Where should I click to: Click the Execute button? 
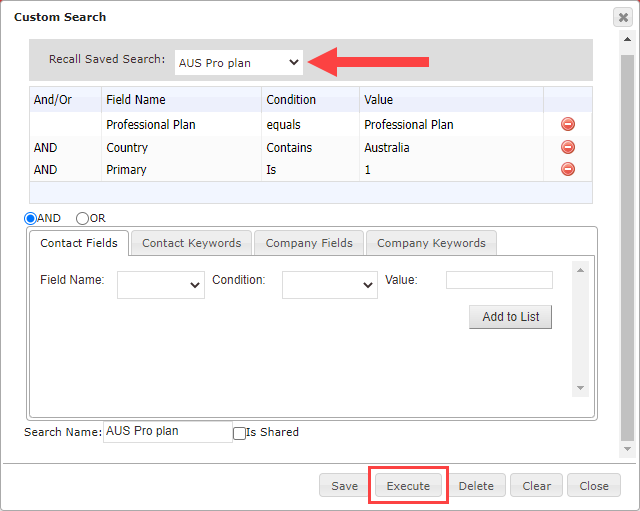(408, 486)
